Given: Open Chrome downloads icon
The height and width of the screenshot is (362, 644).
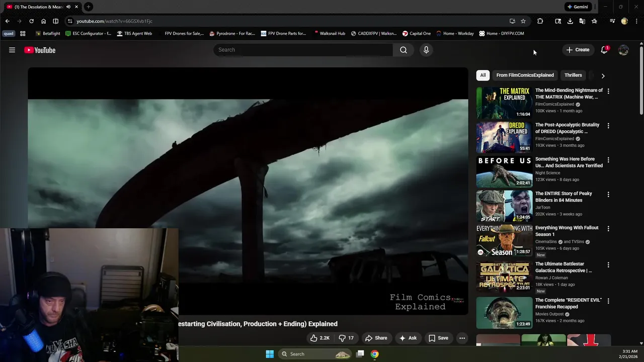Looking at the screenshot, I should pyautogui.click(x=570, y=21).
